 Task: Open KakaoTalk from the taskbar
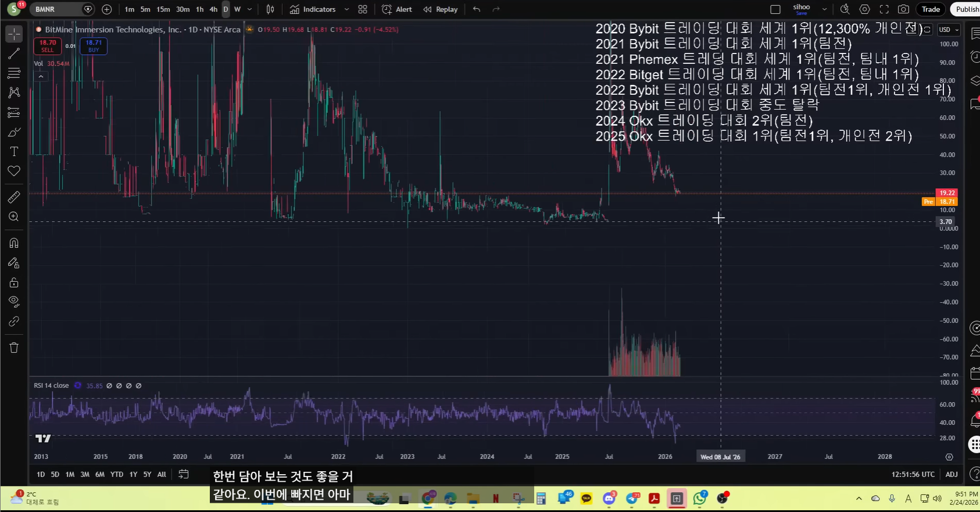pyautogui.click(x=586, y=499)
